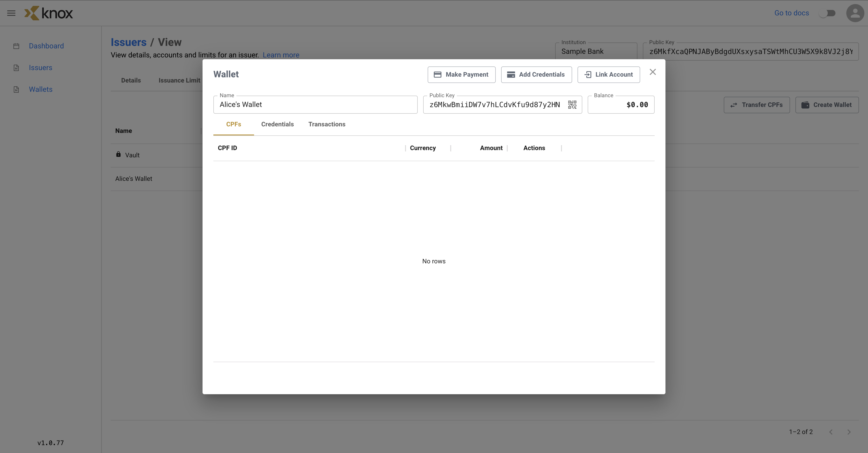Viewport: 868px width, 453px height.
Task: Go to the previous page of wallets
Action: (x=831, y=432)
